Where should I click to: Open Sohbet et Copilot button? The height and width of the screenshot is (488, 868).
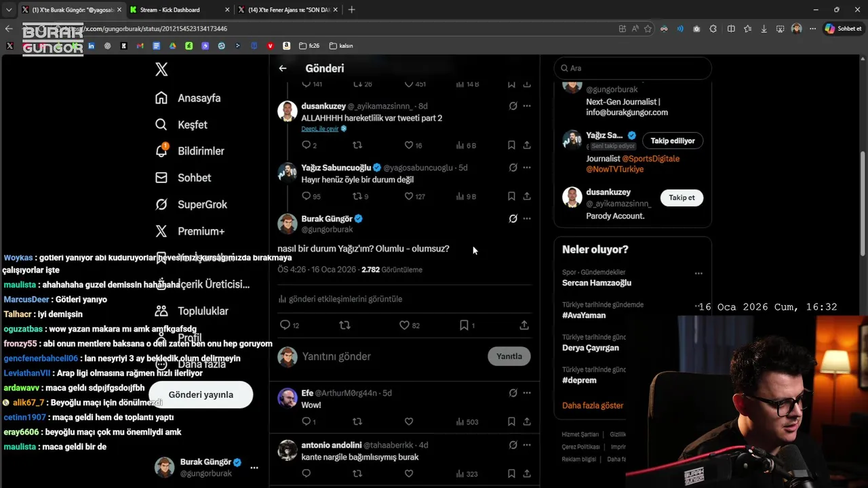[x=842, y=28]
